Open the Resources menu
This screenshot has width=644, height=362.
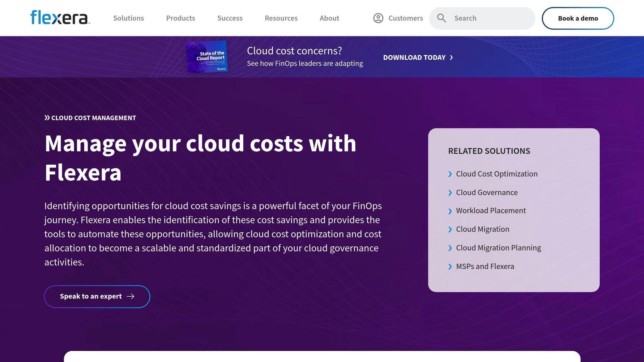(281, 18)
